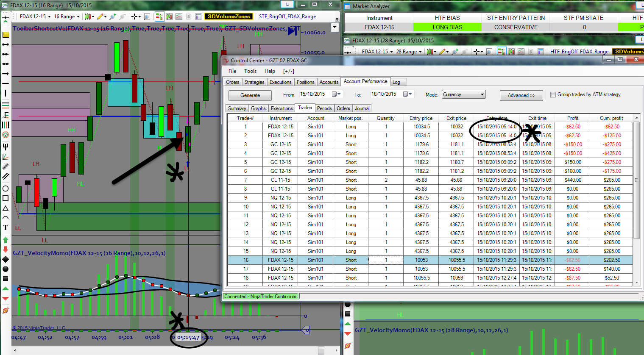The width and height of the screenshot is (644, 355).
Task: Click the zoom frame magnifier on 16 Range chart
Action: pyautogui.click(x=147, y=17)
